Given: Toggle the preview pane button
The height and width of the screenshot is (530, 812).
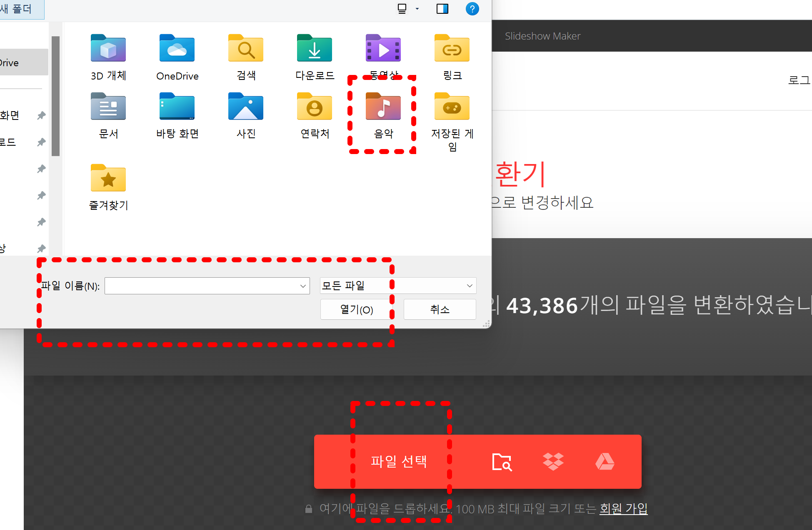Looking at the screenshot, I should tap(442, 9).
